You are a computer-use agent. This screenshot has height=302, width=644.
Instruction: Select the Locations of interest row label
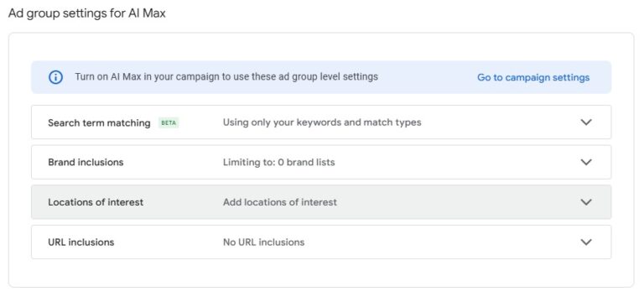click(x=96, y=202)
